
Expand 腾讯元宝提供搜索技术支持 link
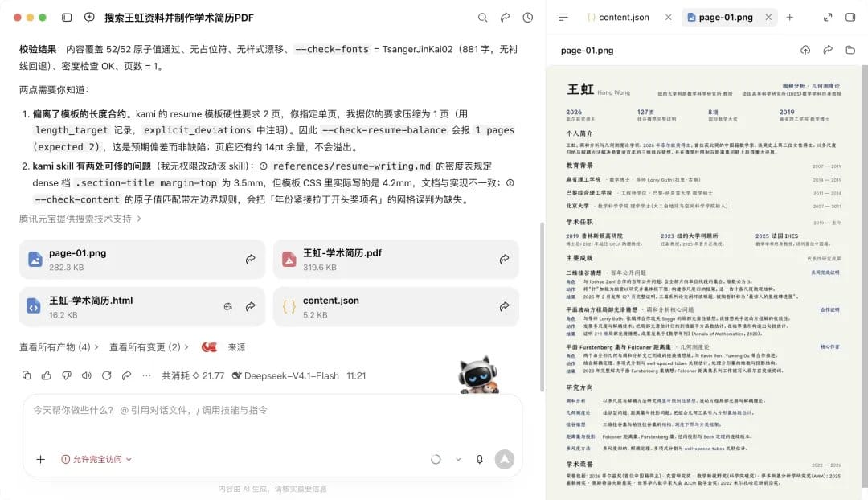(80, 219)
